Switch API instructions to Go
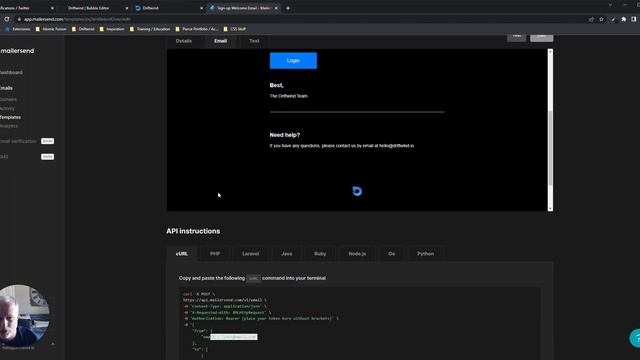Screen dimensions: 640x360 coord(391,253)
